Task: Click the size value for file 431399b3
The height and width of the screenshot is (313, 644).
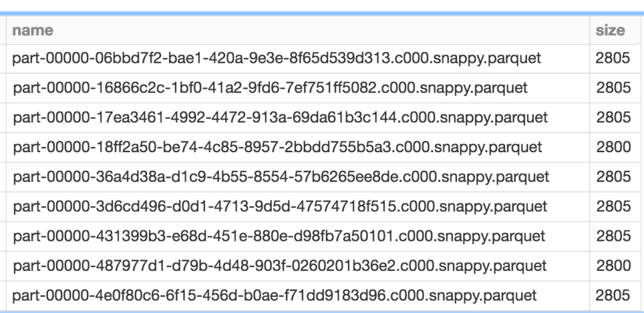Action: [613, 236]
